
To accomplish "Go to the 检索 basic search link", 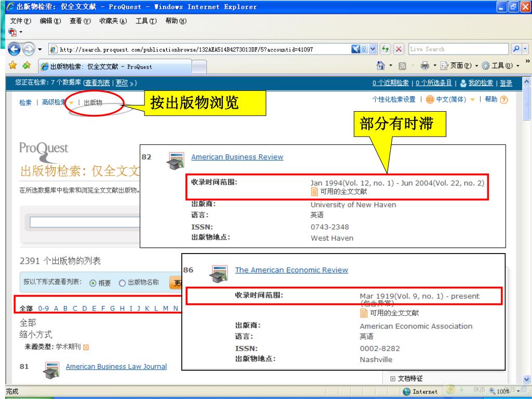I will [25, 102].
